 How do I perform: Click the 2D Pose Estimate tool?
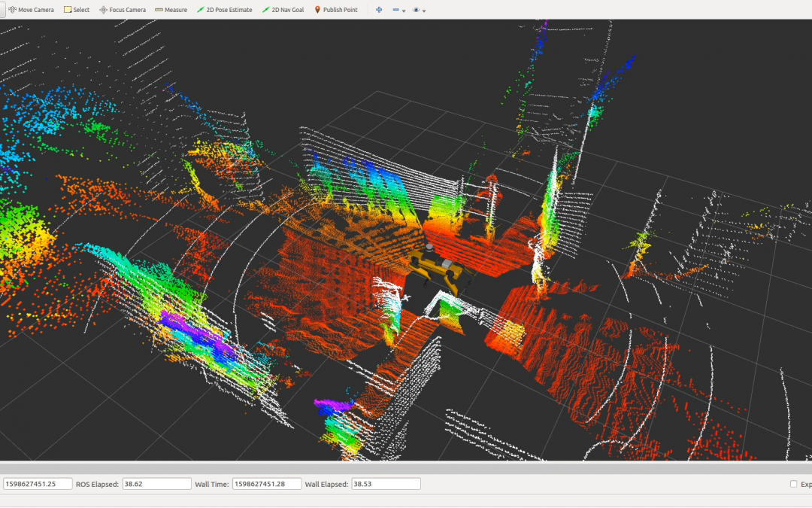coord(224,10)
